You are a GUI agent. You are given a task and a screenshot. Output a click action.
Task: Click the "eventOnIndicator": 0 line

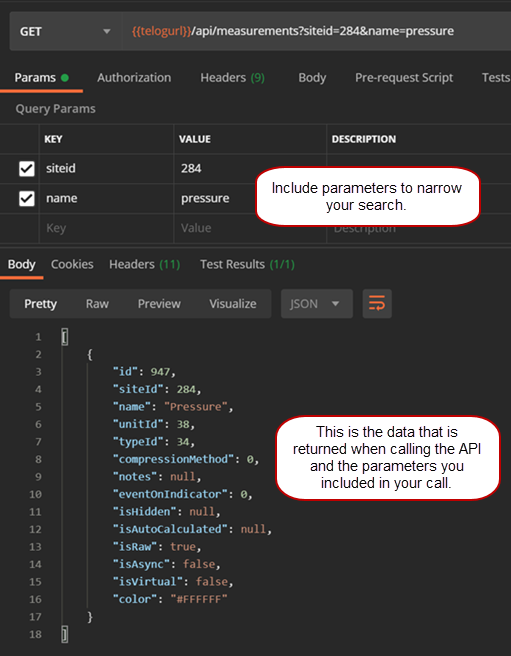click(x=182, y=495)
